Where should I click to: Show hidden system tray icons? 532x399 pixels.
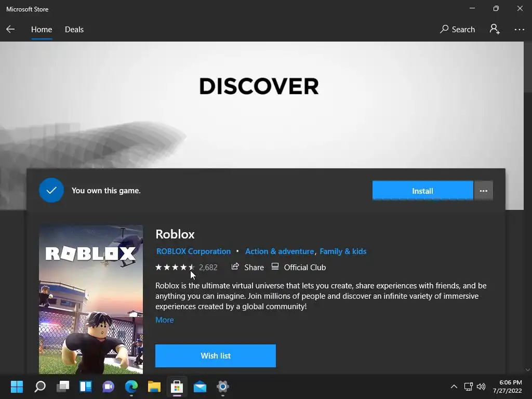[x=454, y=387]
